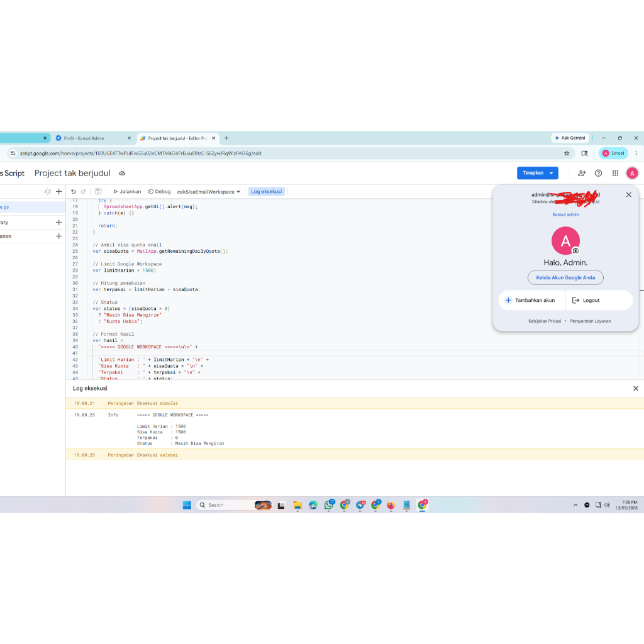Open the Google apps grid
The width and height of the screenshot is (644, 644).
coord(615,174)
